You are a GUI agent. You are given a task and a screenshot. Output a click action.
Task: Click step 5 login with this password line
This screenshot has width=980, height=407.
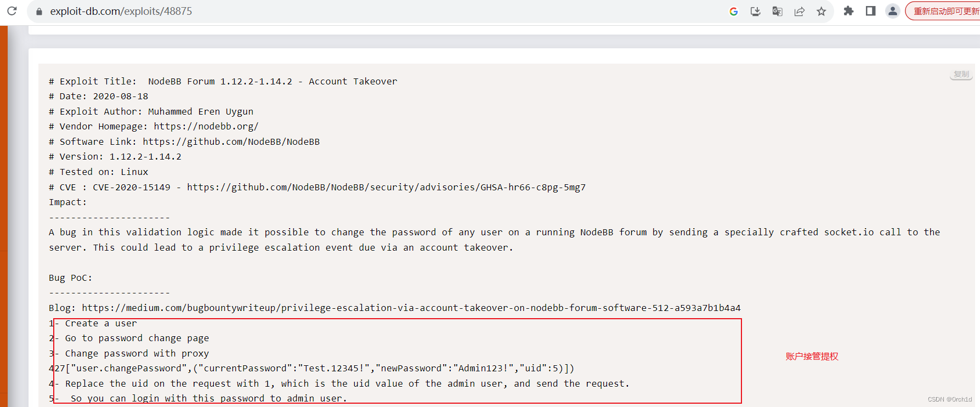(198, 398)
